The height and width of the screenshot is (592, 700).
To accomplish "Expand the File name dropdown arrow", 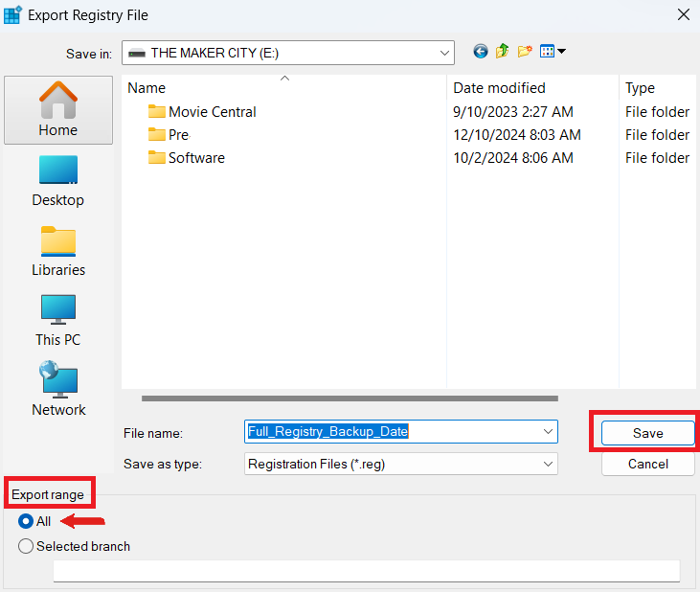I will [x=548, y=431].
